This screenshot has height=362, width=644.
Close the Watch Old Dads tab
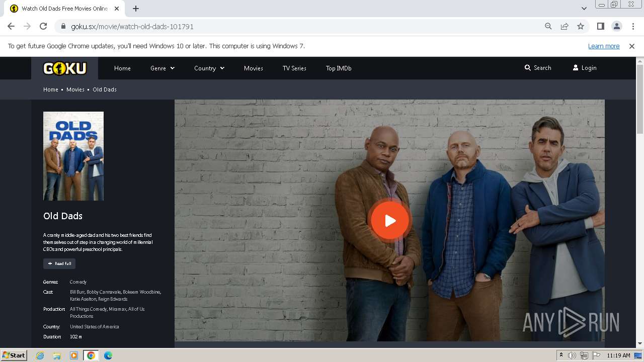117,9
